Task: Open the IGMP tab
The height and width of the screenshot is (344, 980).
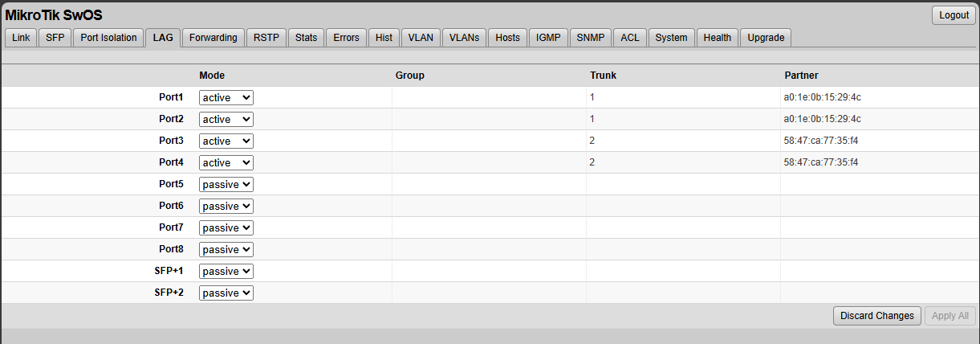Action: (x=548, y=38)
